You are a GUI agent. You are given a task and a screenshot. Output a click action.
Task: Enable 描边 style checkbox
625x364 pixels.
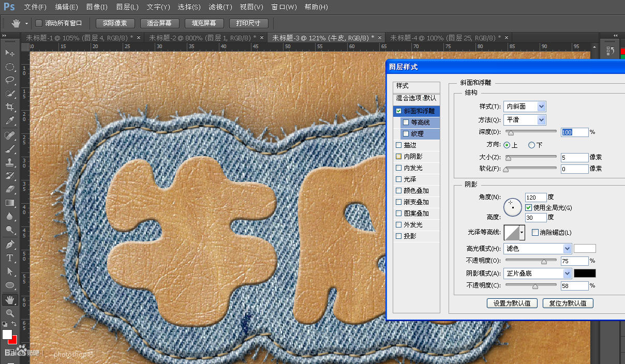[398, 145]
